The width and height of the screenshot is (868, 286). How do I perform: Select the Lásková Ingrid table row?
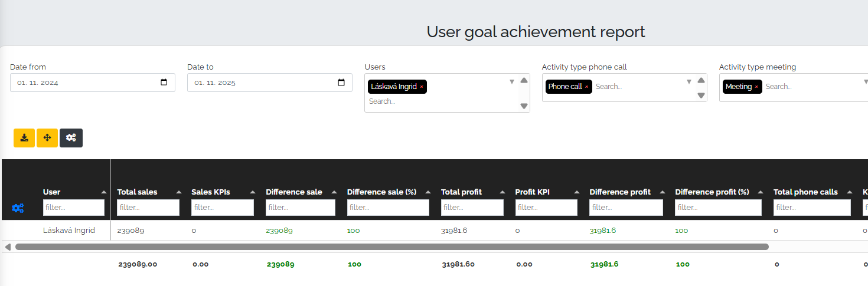[x=69, y=231]
